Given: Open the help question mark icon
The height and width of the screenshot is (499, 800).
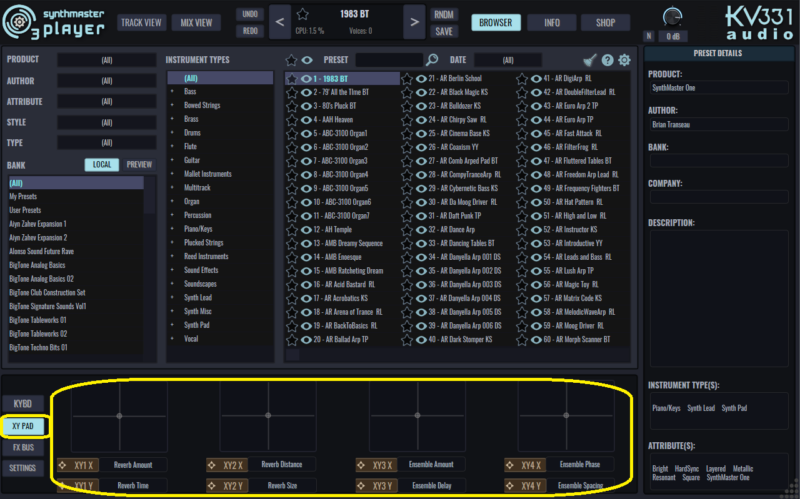Looking at the screenshot, I should coord(608,60).
